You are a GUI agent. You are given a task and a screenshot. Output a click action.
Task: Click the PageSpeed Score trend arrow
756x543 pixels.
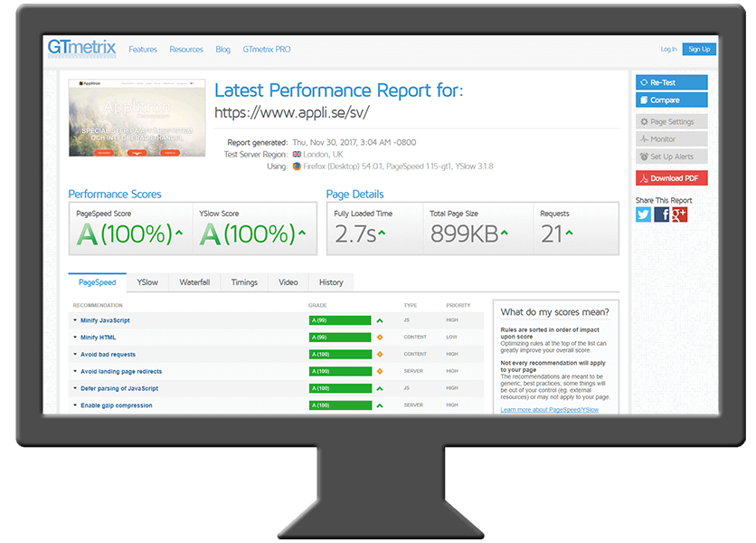179,233
